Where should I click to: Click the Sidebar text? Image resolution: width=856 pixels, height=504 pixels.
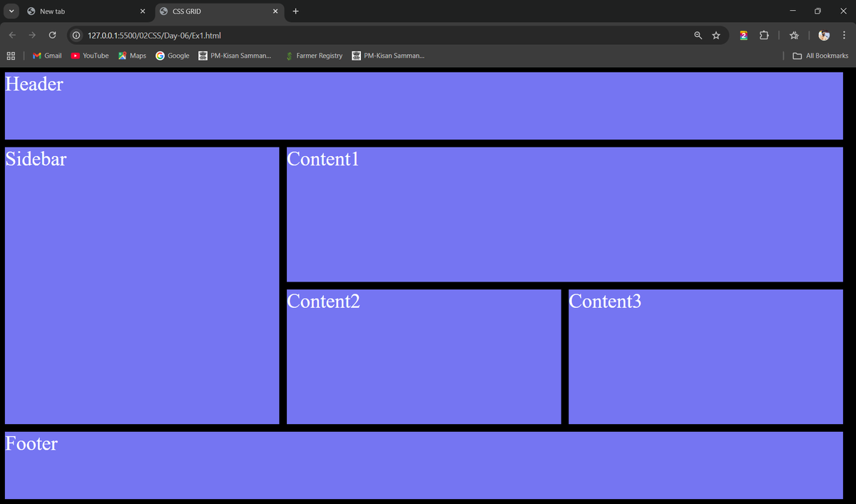(36, 159)
